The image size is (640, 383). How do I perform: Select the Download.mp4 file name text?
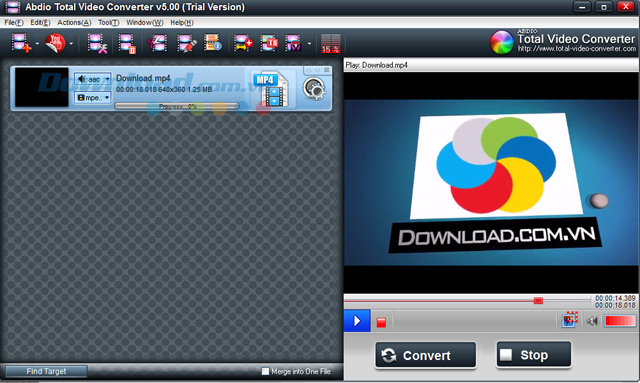tap(143, 78)
